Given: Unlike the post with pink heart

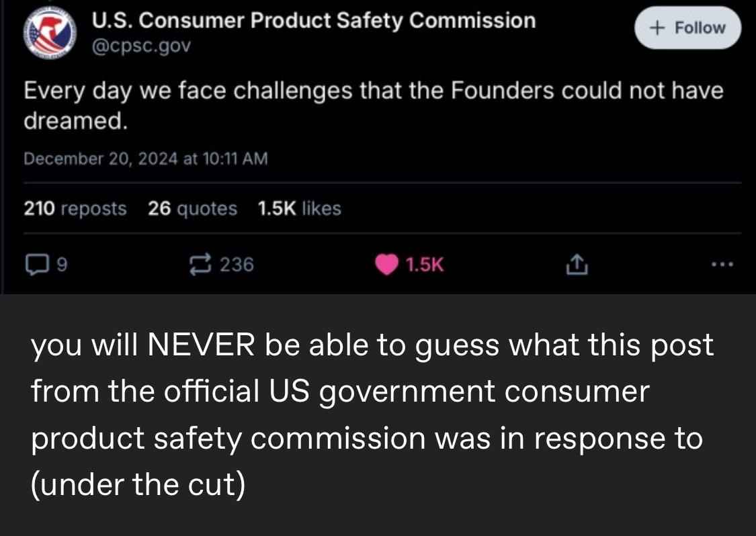Looking at the screenshot, I should tap(386, 265).
